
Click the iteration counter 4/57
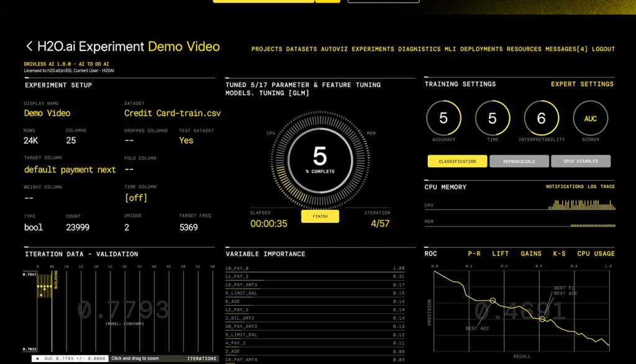[380, 224]
